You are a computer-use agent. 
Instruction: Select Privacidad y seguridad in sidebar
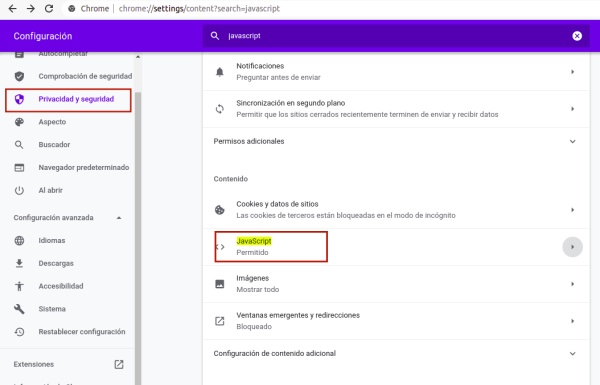pyautogui.click(x=68, y=100)
